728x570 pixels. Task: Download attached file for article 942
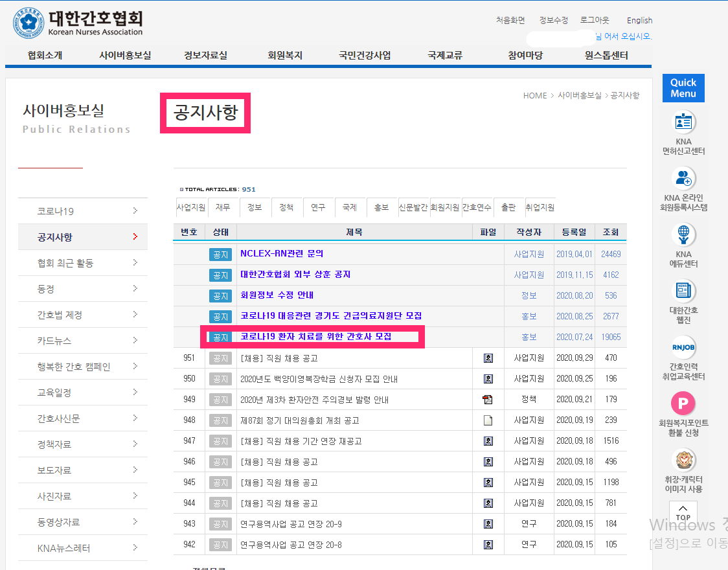click(488, 545)
